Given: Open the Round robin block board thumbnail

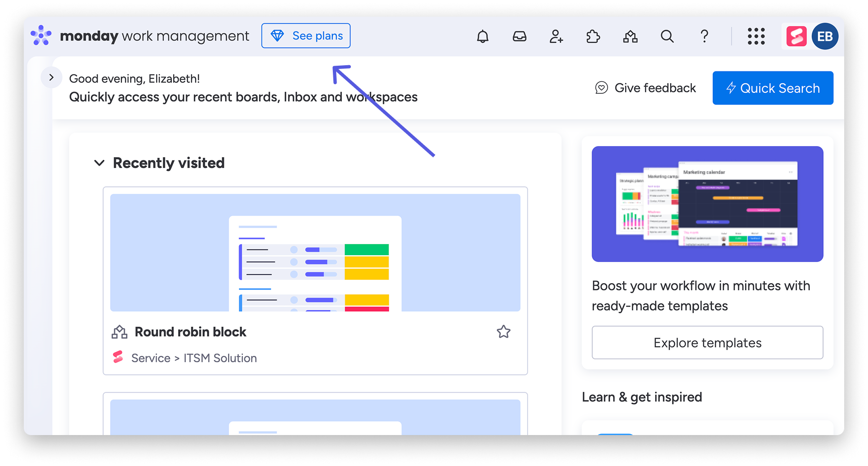Looking at the screenshot, I should click(315, 253).
